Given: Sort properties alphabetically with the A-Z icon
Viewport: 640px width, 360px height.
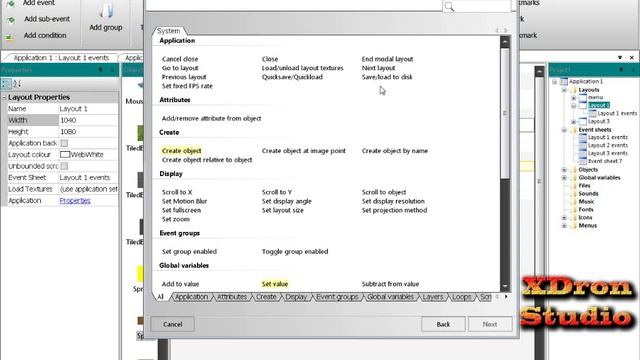Looking at the screenshot, I should [17, 84].
